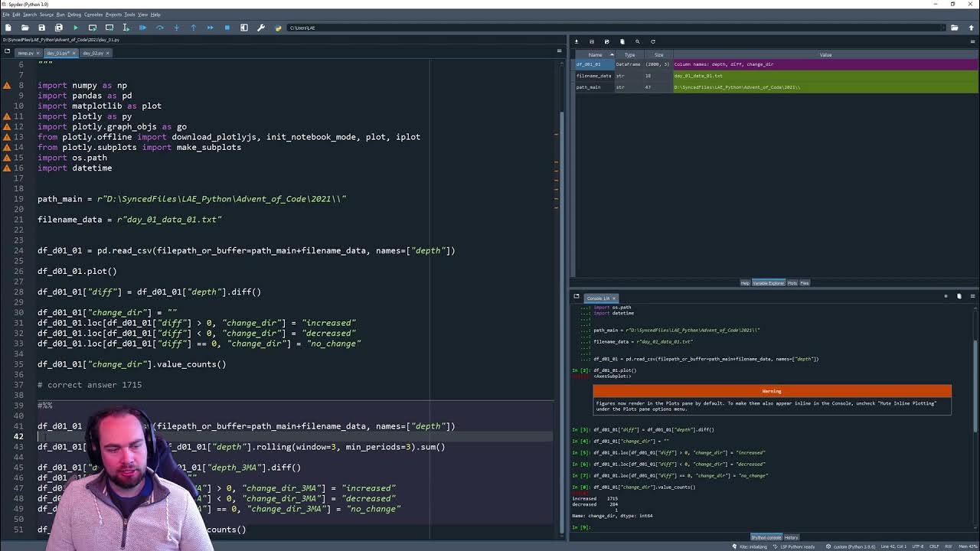This screenshot has width=980, height=551.
Task: Switch to the Help pane tab
Action: 744,283
